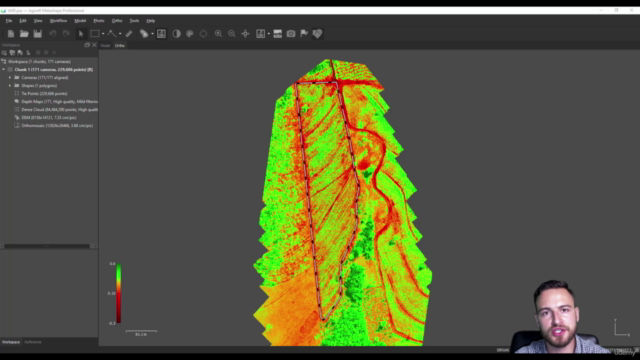Click the Zoom out magnifier icon

pos(232,34)
